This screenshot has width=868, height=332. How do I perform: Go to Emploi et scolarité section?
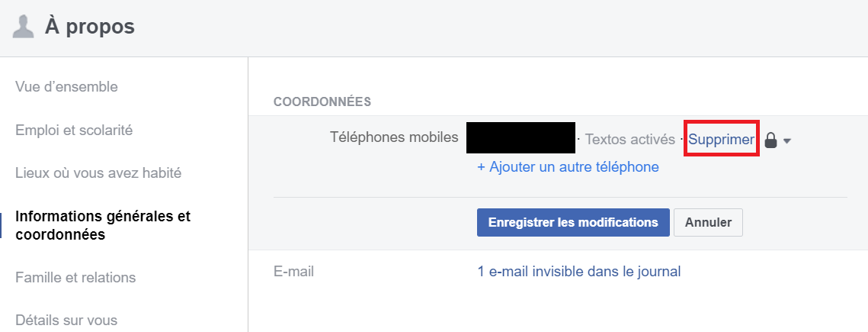click(x=74, y=131)
